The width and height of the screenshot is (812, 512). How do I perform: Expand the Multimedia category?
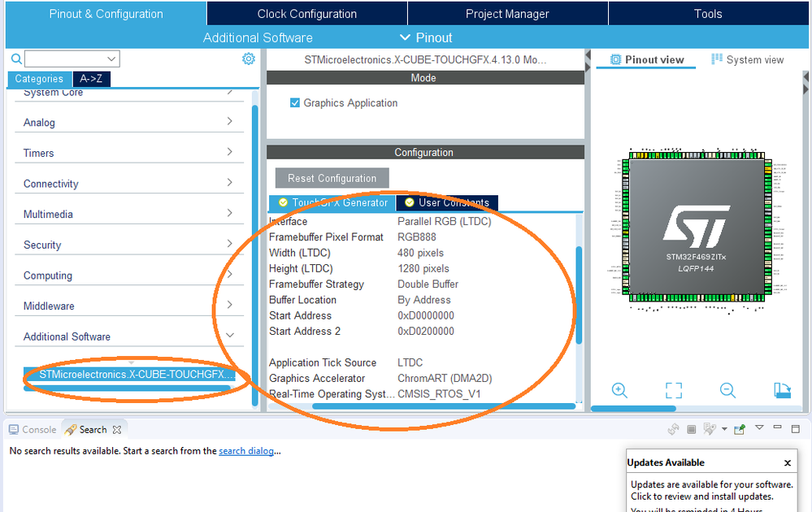pyautogui.click(x=129, y=214)
